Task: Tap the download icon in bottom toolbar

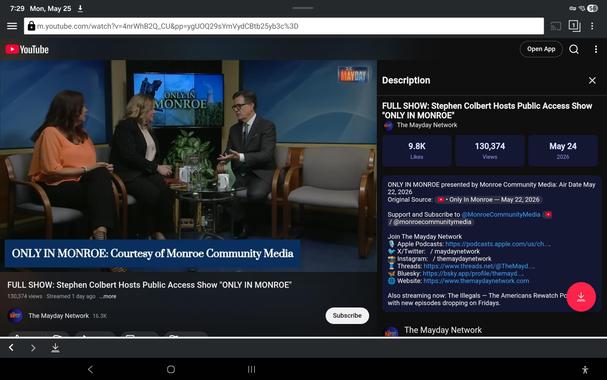Action: point(55,348)
